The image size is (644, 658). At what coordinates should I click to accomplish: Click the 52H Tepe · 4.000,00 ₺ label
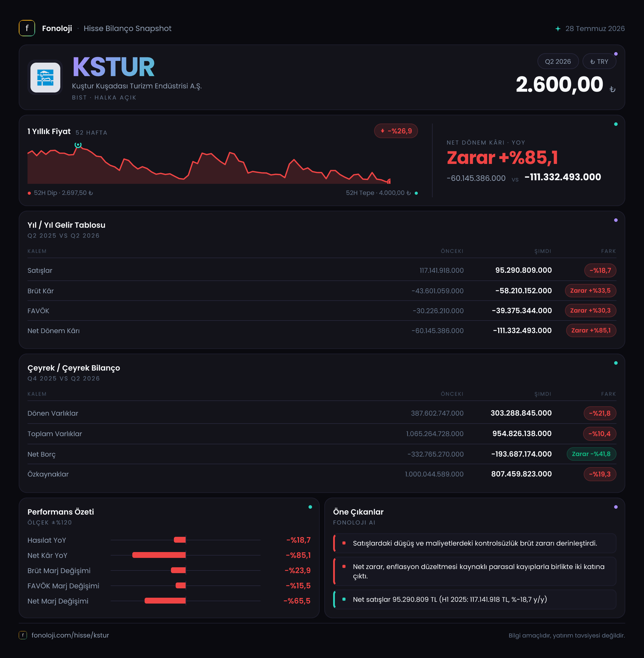(378, 193)
